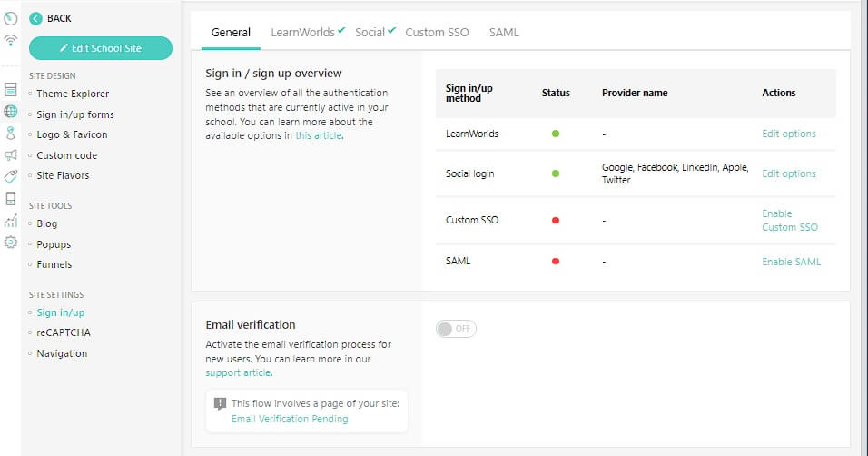
Task: Click the SITE SETTINGS section label
Action: click(x=56, y=295)
